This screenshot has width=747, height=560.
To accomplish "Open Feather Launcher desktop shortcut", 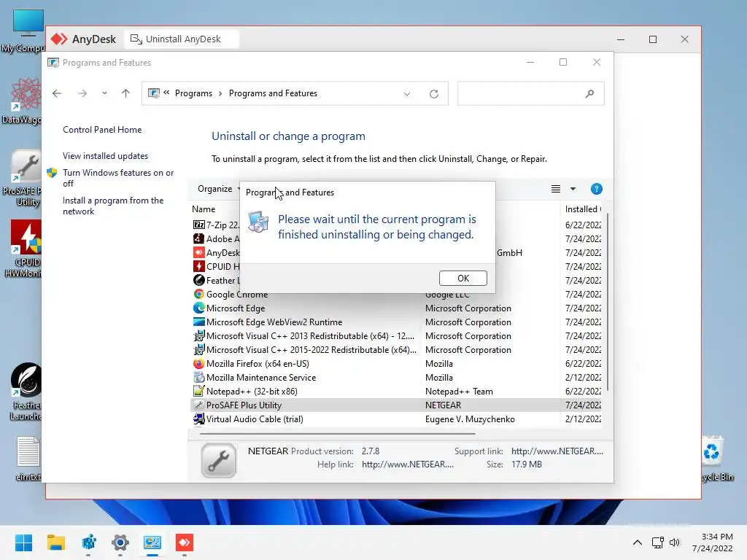I will click(25, 392).
